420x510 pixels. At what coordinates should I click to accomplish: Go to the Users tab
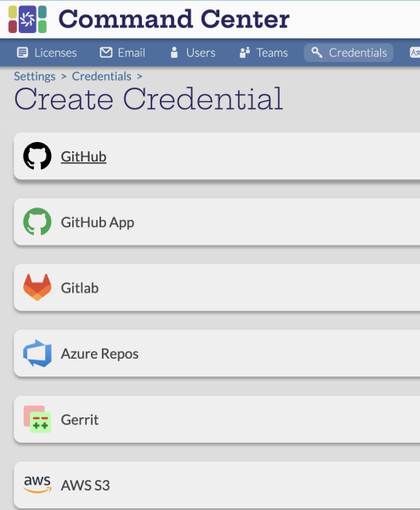tap(193, 53)
